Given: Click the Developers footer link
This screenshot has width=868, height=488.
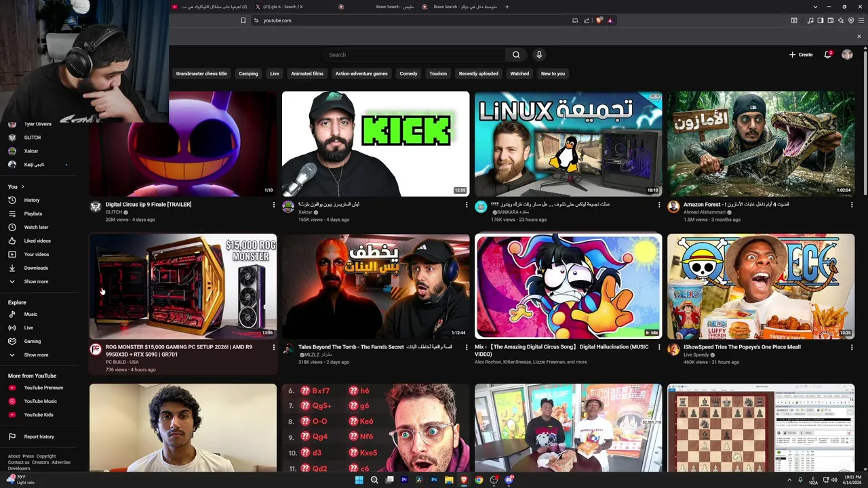Looking at the screenshot, I should pyautogui.click(x=19, y=468).
